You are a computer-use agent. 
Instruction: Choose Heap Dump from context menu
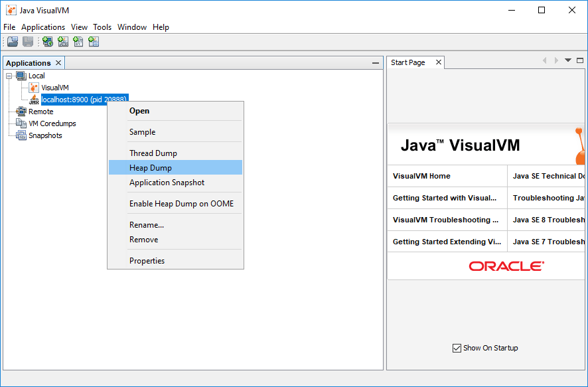[147, 167]
